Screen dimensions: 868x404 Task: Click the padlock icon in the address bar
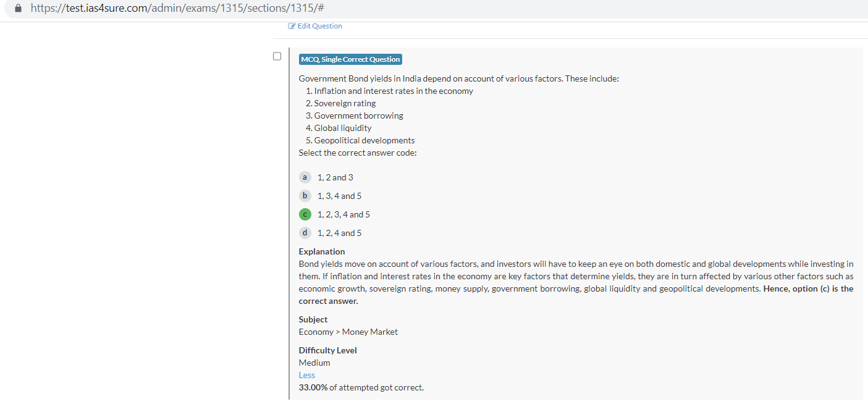point(18,8)
